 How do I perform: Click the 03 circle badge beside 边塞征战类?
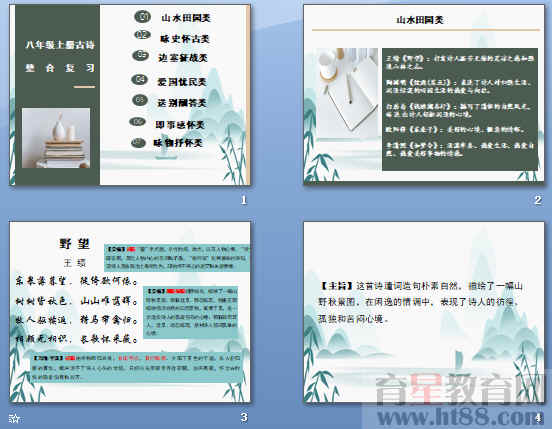coord(141,55)
